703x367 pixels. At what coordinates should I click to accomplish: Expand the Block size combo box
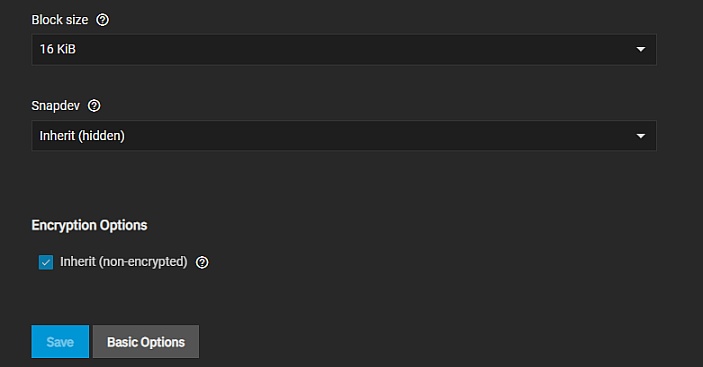344,49
